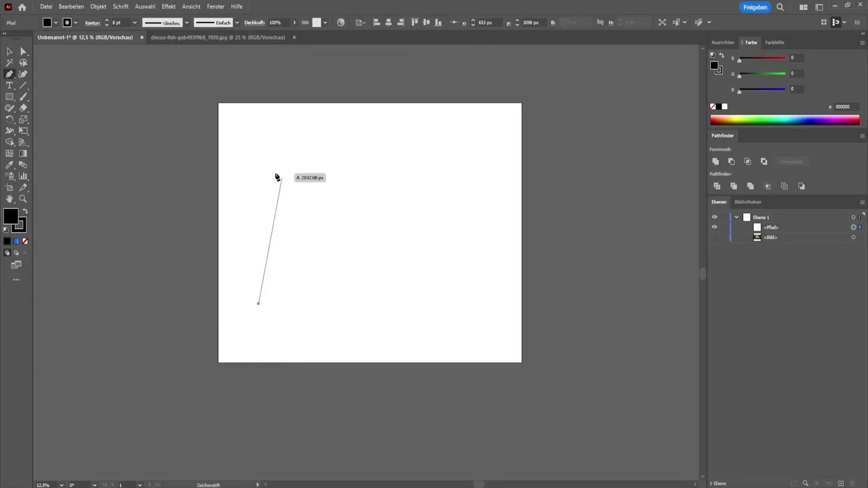Select the Scale tool
This screenshot has width=868, height=488.
tap(24, 119)
